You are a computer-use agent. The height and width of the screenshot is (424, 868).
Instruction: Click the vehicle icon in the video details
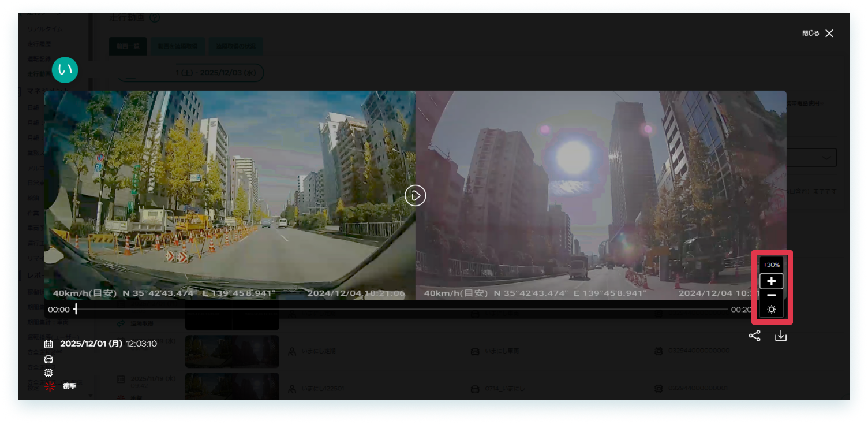coord(48,359)
